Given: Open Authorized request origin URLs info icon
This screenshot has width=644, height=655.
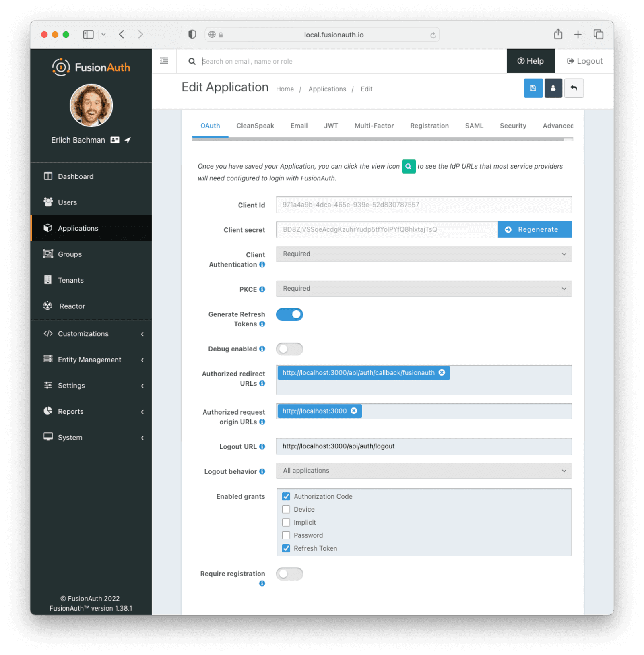Looking at the screenshot, I should (x=262, y=422).
